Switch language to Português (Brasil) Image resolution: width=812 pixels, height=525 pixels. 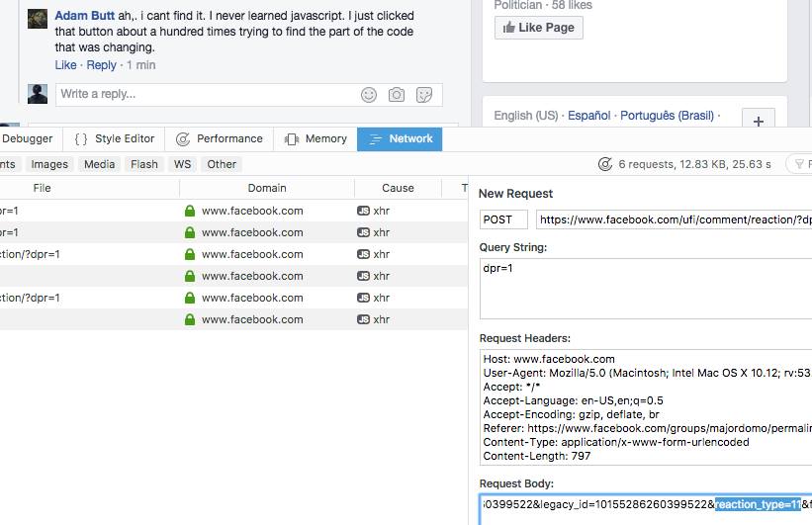coord(667,116)
